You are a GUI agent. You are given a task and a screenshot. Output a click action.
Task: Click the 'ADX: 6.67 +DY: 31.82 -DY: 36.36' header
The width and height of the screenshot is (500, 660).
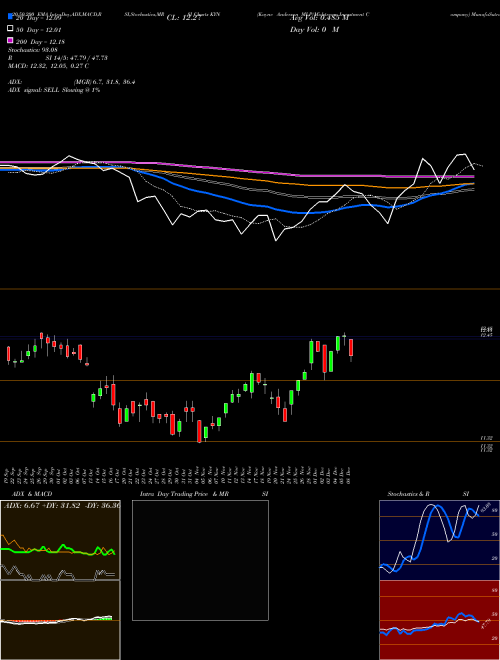[x=61, y=505]
